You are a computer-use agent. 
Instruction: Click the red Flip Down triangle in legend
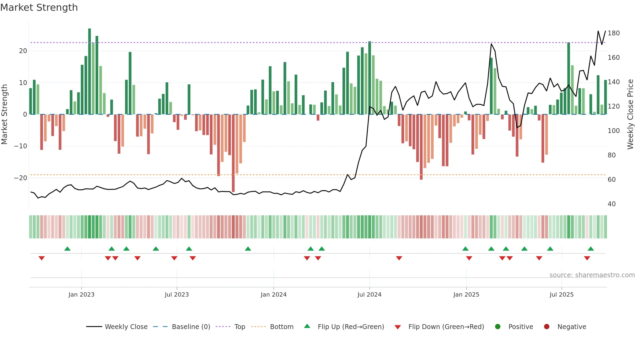pos(398,327)
